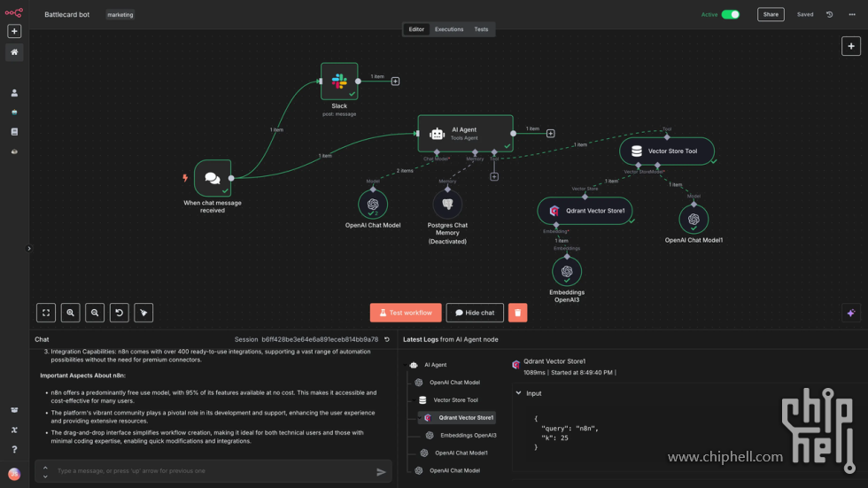
Task: Open the help question mark icon
Action: [x=14, y=449]
